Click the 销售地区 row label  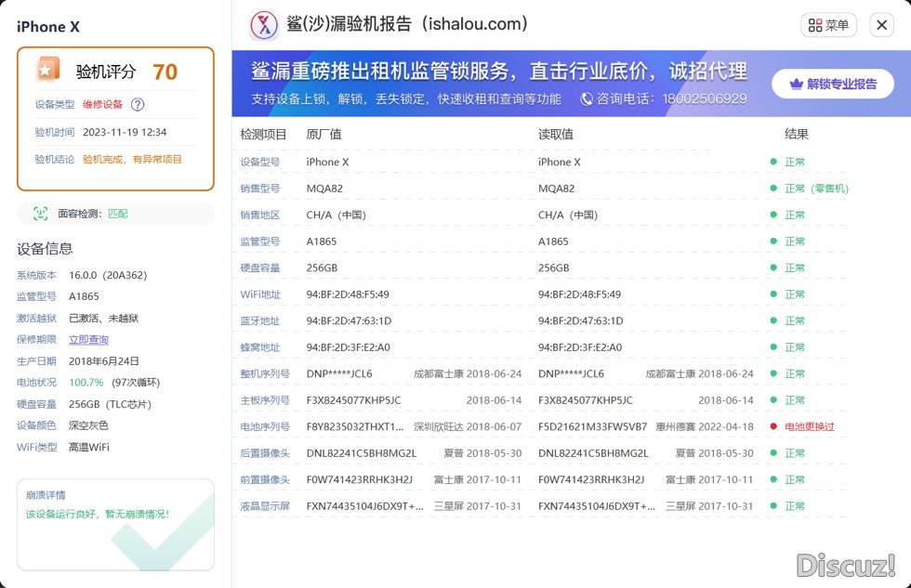(259, 215)
